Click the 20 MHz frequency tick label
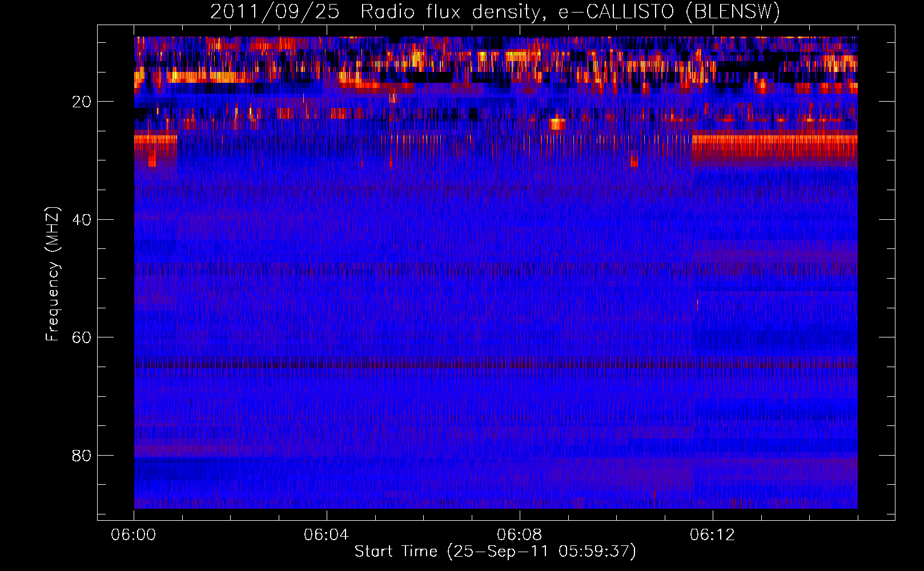 [x=82, y=102]
